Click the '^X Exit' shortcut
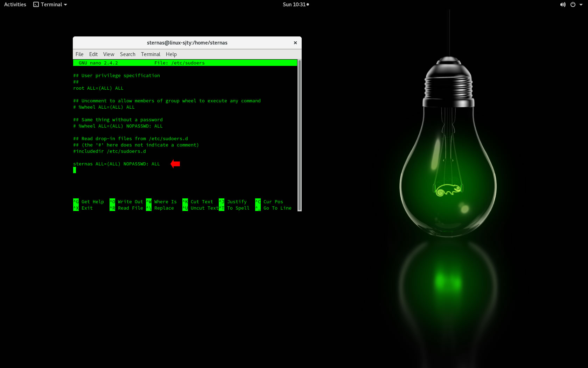 click(x=83, y=208)
